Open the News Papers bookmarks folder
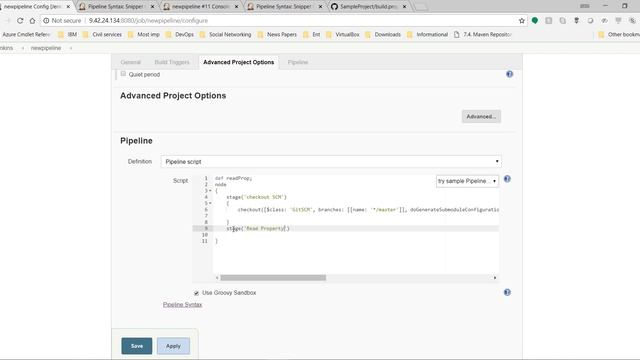The image size is (640, 360). [277, 35]
